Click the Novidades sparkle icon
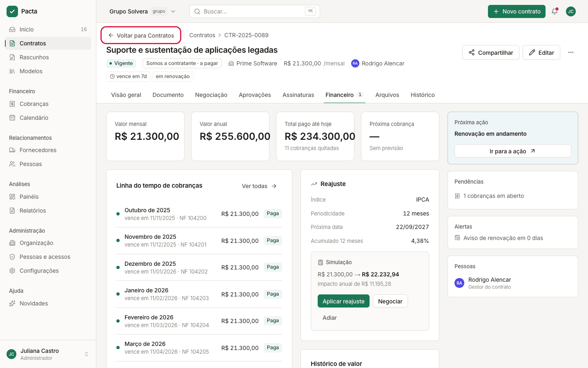This screenshot has height=368, width=588. point(12,303)
